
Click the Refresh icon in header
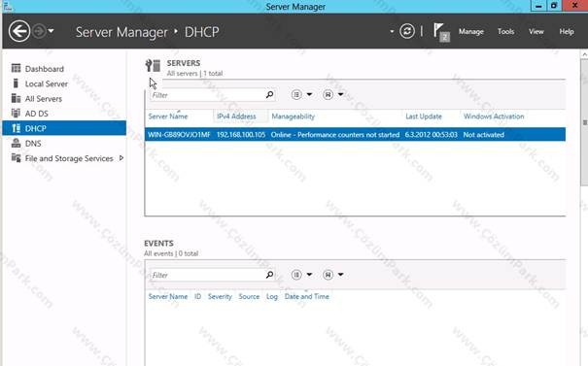click(407, 31)
